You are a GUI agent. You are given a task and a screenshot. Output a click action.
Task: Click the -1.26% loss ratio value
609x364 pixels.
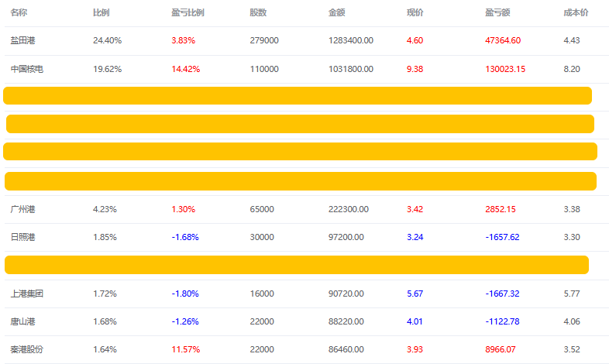185,321
